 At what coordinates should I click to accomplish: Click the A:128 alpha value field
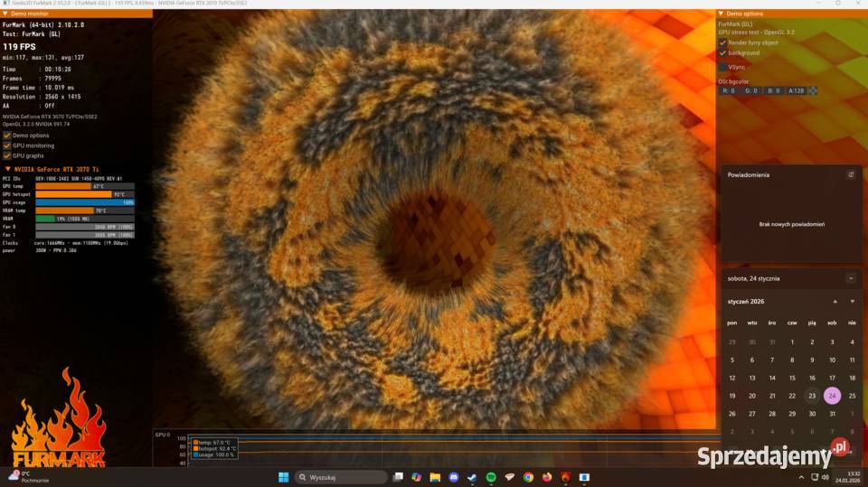click(x=796, y=90)
